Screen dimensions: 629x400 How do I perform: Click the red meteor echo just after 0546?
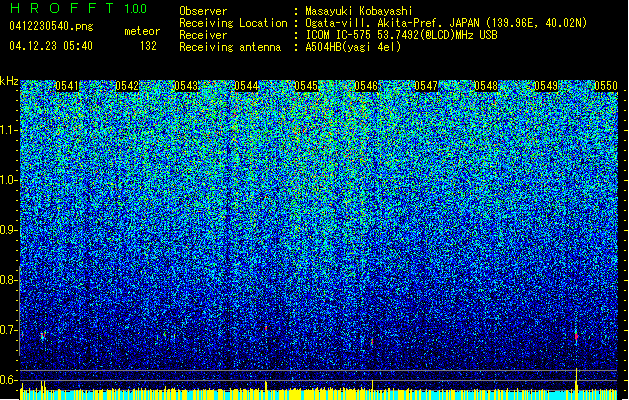(372, 341)
